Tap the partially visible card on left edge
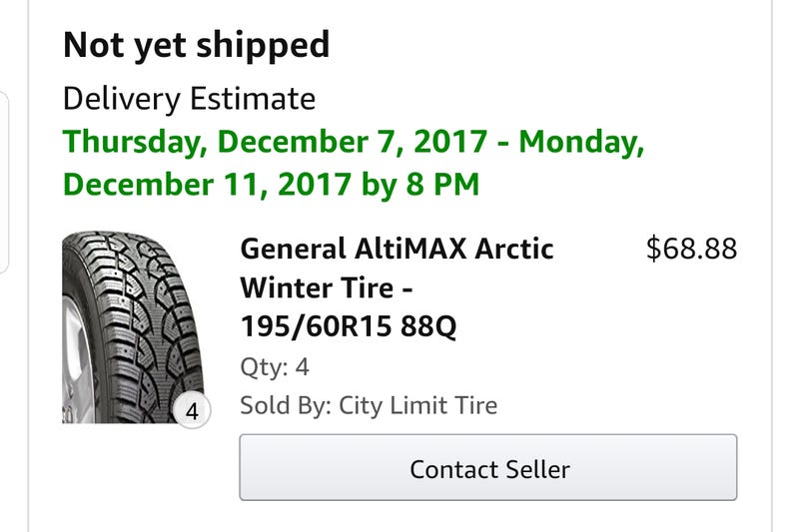 coord(4,183)
